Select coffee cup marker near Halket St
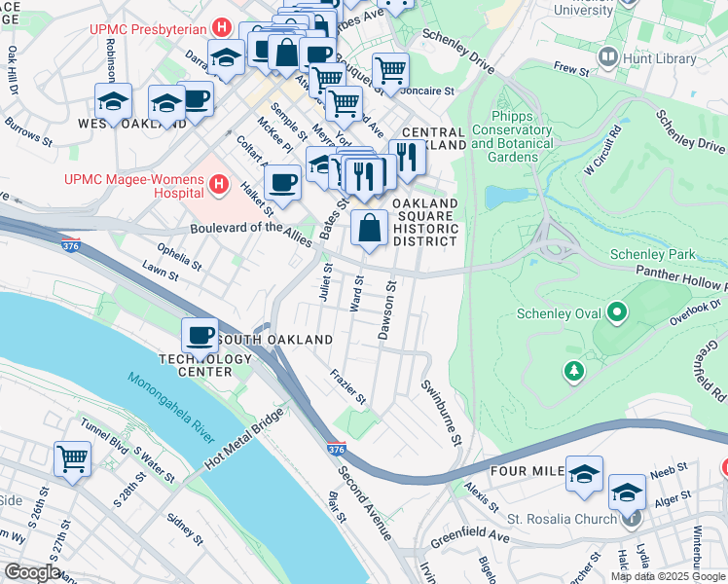This screenshot has width=728, height=584. pos(283,185)
